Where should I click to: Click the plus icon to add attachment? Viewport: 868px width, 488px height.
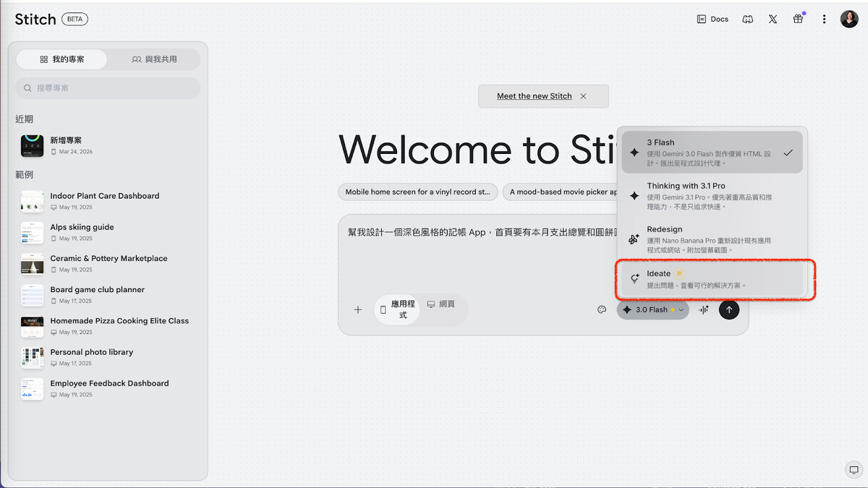(x=357, y=309)
